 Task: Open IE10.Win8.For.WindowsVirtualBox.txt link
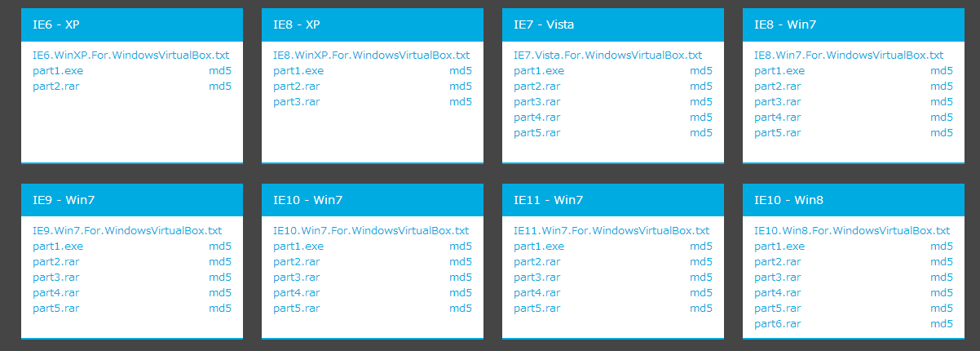click(852, 231)
